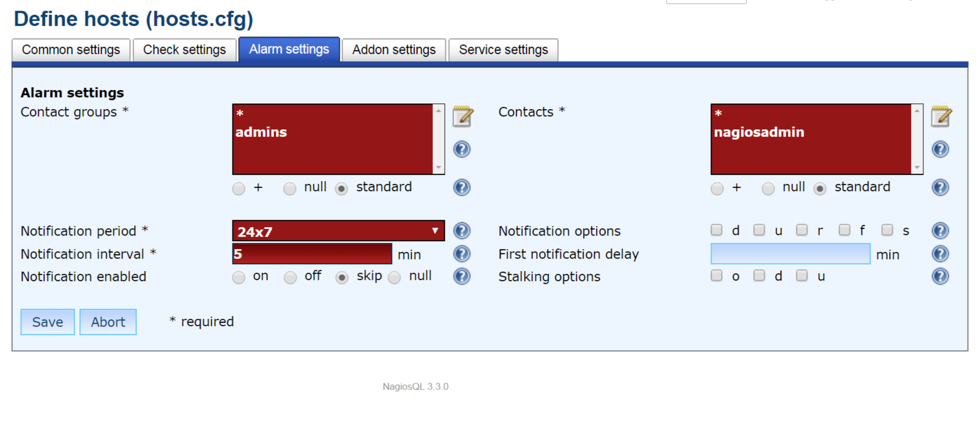
Task: Open the Contact groups edit notepad icon
Action: click(463, 116)
